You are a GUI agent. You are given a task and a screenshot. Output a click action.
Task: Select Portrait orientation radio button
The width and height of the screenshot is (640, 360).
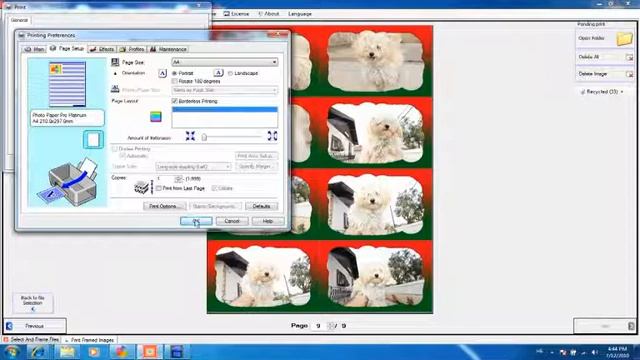174,73
